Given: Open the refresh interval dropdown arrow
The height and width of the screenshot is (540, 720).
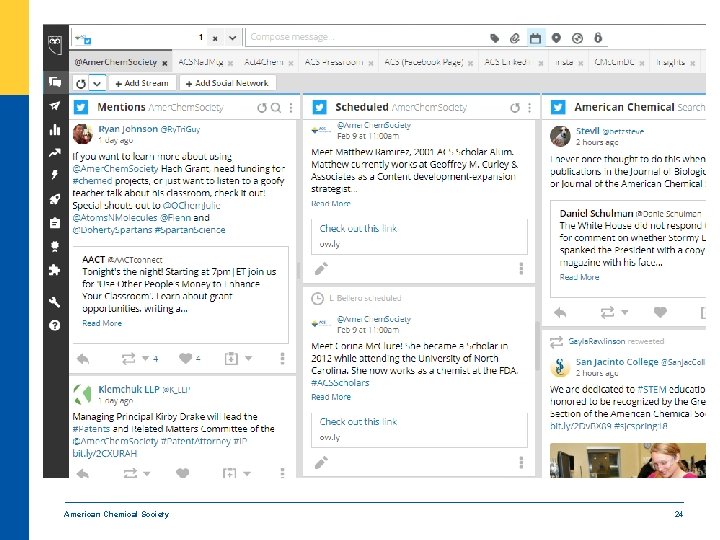Looking at the screenshot, I should [97, 84].
